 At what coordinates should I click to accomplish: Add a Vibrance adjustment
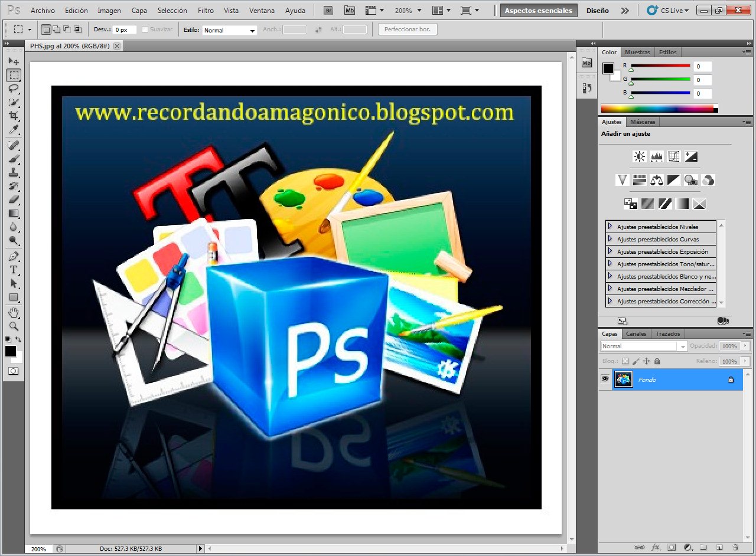point(622,180)
